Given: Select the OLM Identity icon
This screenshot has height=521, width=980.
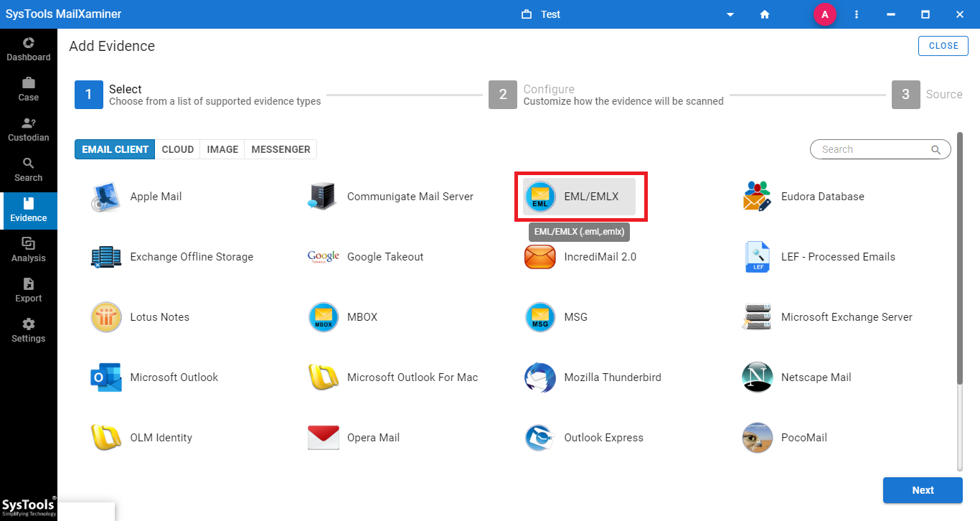Looking at the screenshot, I should 106,438.
